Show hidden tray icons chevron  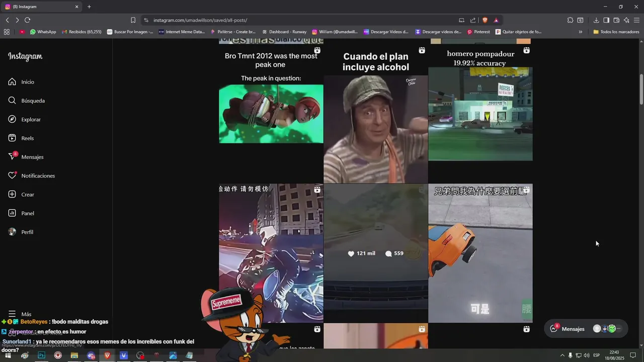562,355
